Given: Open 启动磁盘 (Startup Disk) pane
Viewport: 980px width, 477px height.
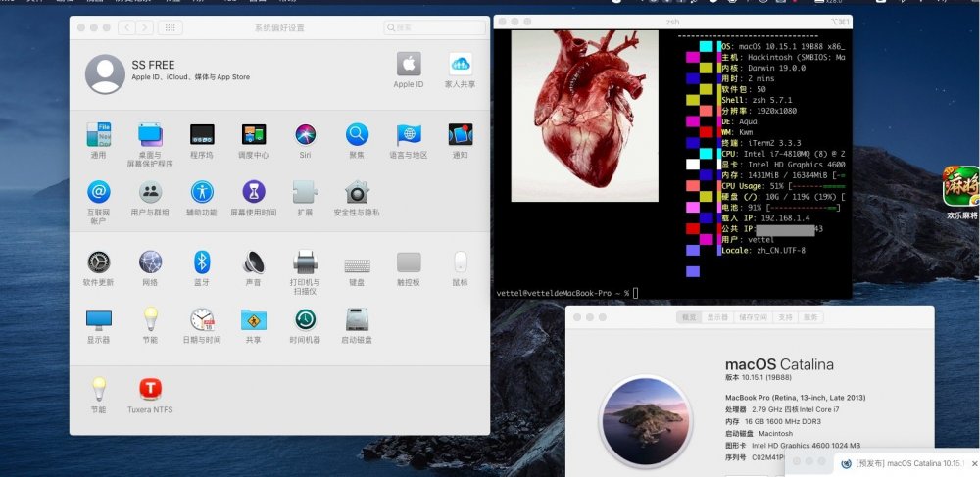Looking at the screenshot, I should [x=357, y=319].
